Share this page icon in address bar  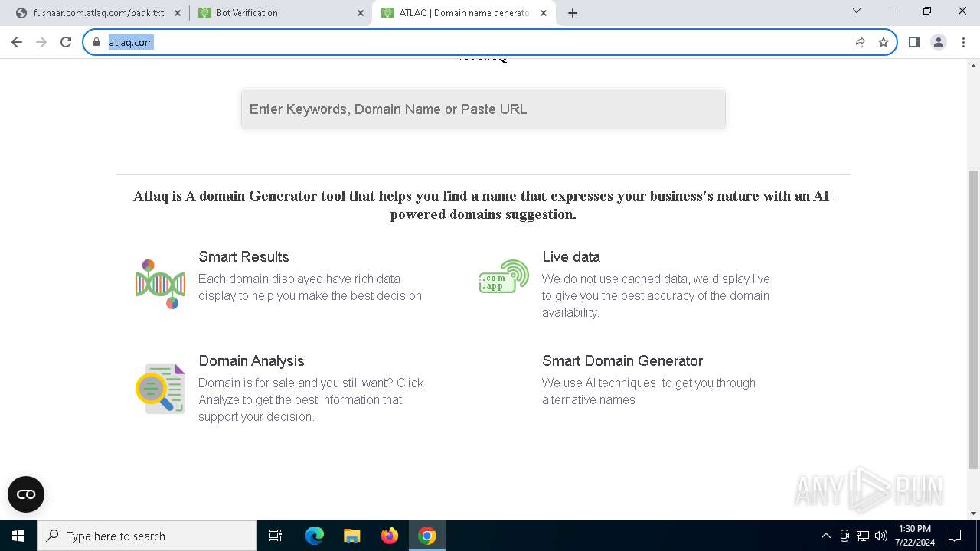pos(859,42)
